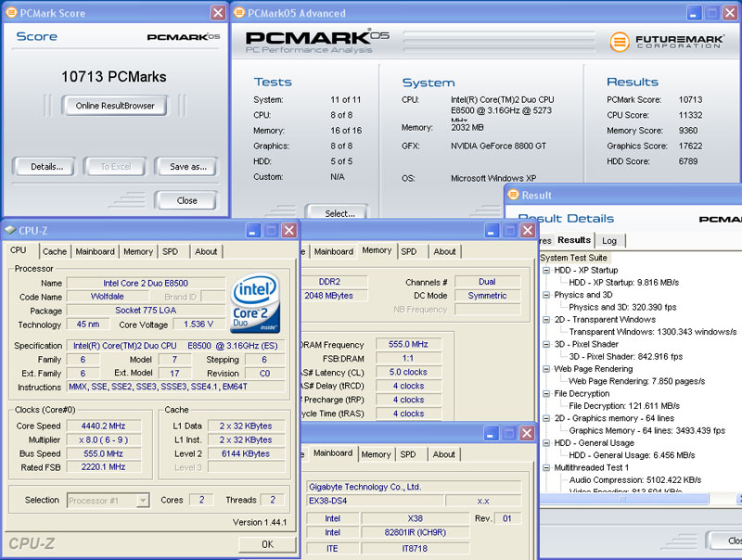Image resolution: width=742 pixels, height=560 pixels.
Task: Open SPD tab in the CPU-Z memory window
Action: (x=409, y=251)
